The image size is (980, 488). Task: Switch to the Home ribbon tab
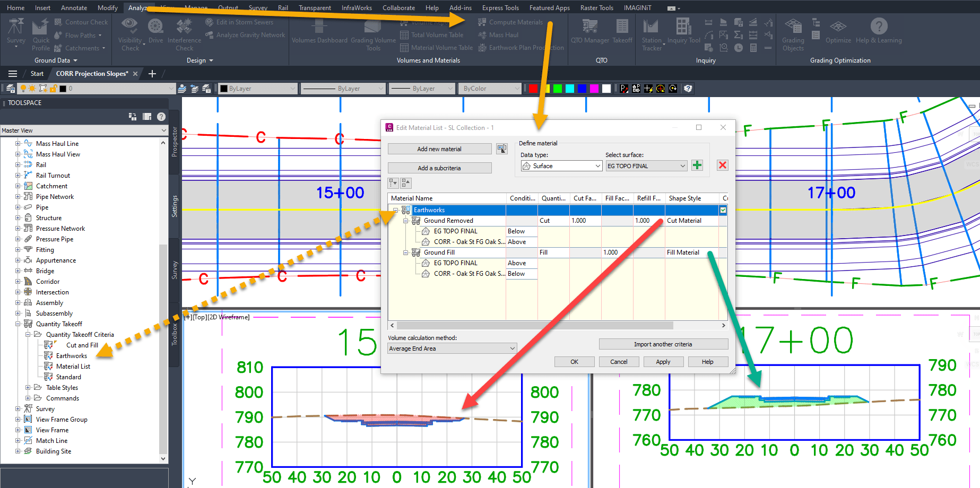[15, 7]
